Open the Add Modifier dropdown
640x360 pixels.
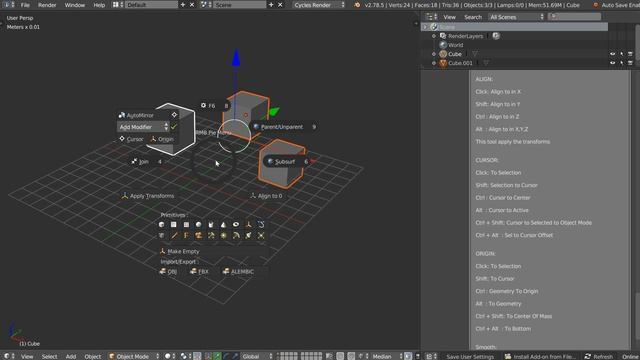click(x=143, y=127)
